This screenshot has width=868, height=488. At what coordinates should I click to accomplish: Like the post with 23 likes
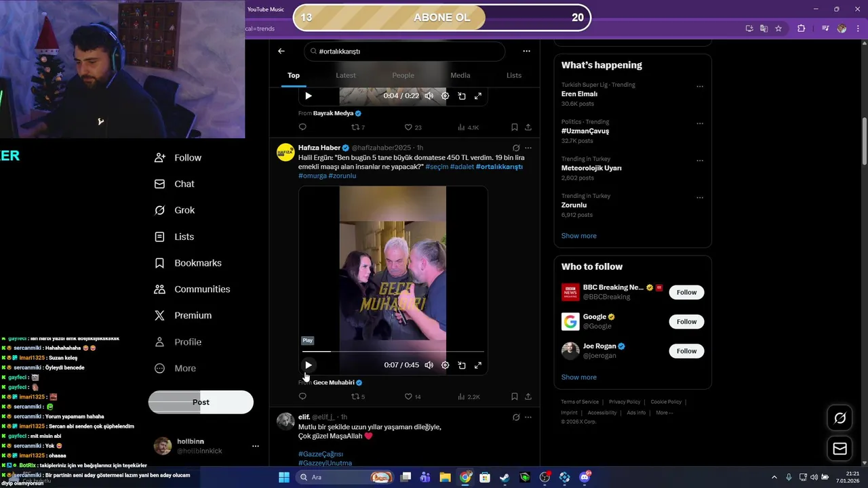(413, 127)
